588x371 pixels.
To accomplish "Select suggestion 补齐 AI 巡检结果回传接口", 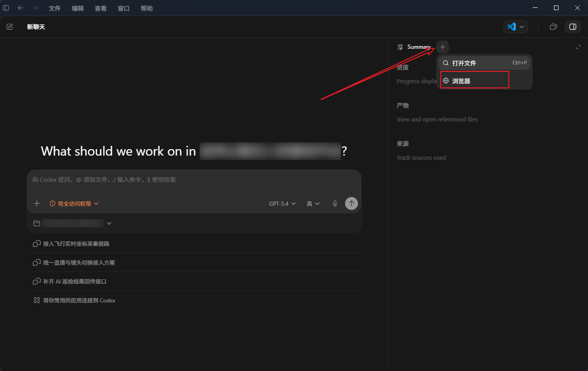I will [x=194, y=281].
